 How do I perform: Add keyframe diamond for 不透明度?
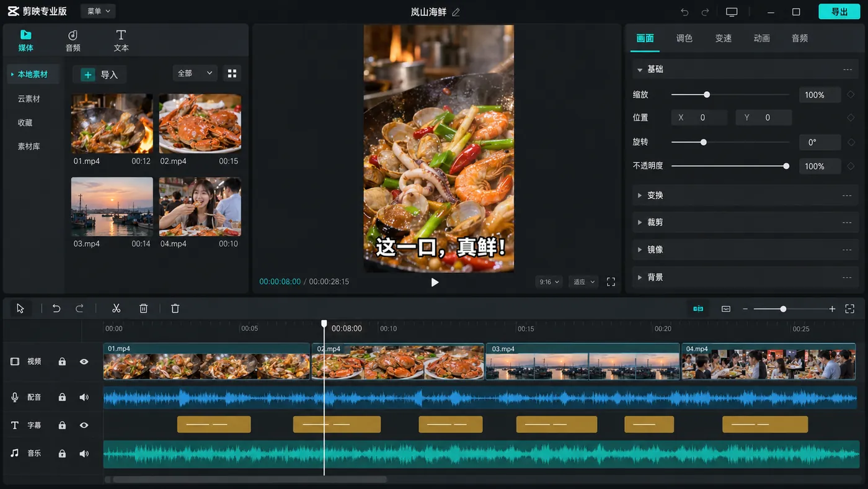(851, 166)
